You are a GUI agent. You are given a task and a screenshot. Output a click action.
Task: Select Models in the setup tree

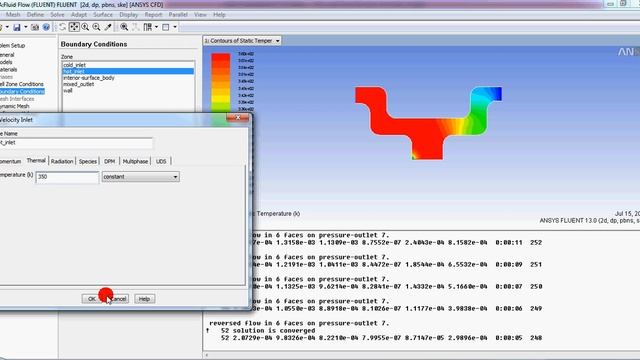(6, 62)
